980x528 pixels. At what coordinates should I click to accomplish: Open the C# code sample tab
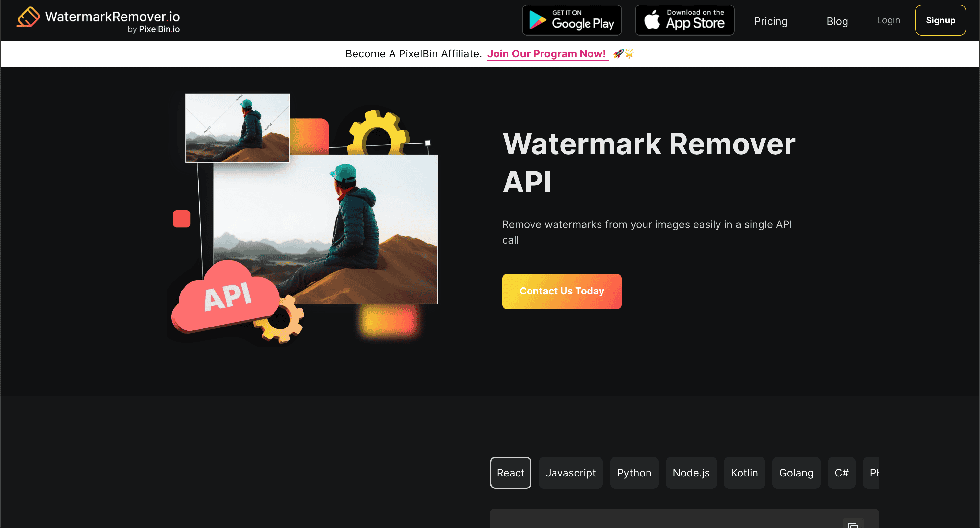point(842,473)
